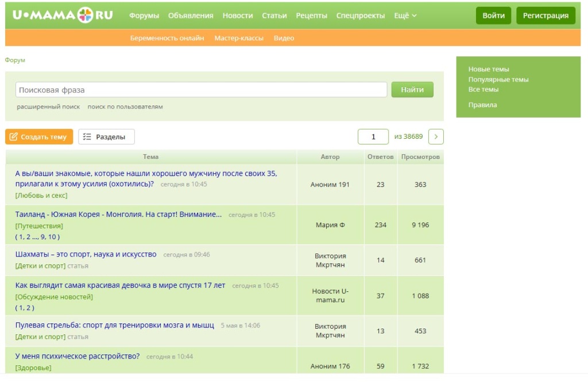The image size is (588, 382).
Task: Click the Создать тему button
Action: tap(39, 137)
